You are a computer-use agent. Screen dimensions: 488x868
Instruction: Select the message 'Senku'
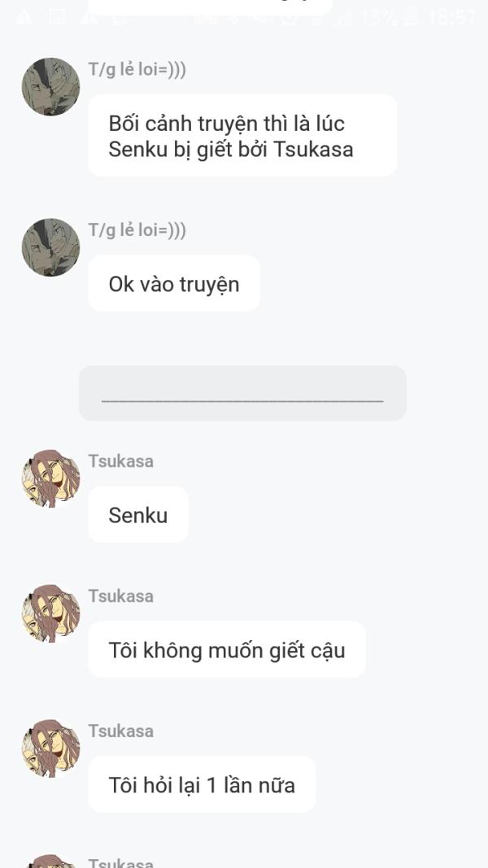137,514
